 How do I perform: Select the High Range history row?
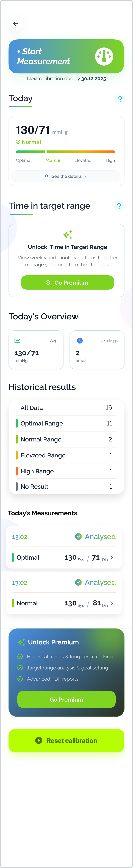click(66, 471)
